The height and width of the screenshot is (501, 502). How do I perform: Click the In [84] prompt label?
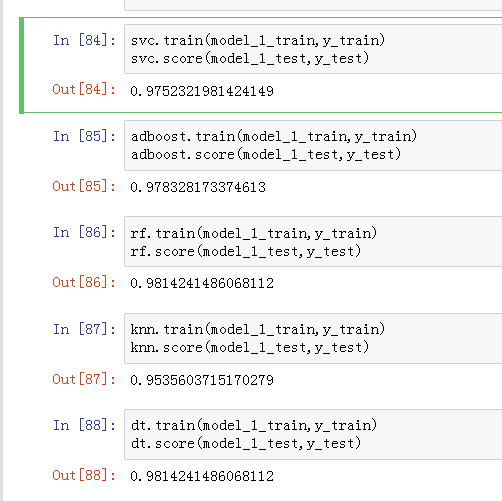point(85,40)
